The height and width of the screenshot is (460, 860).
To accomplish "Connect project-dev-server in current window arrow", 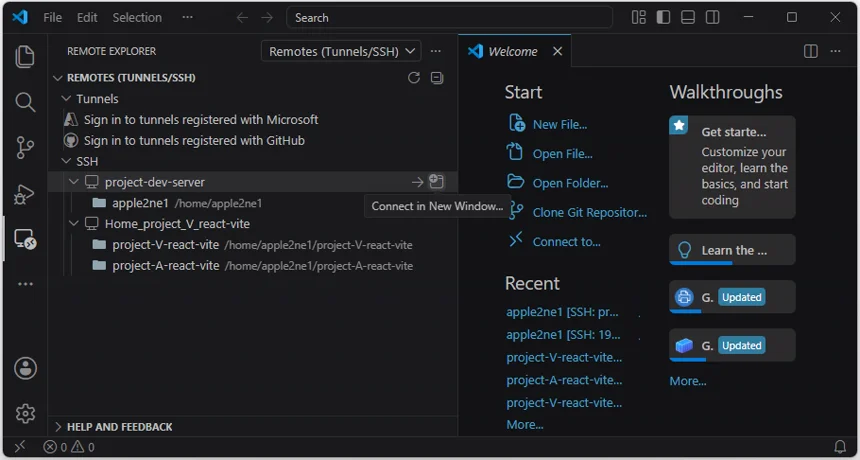I will click(x=417, y=182).
